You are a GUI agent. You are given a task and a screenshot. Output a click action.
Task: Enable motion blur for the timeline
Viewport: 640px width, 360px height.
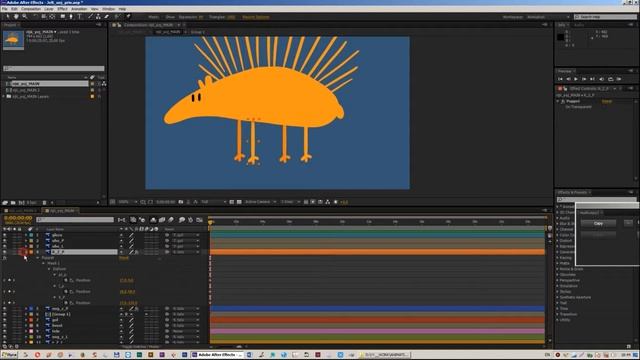[171, 220]
